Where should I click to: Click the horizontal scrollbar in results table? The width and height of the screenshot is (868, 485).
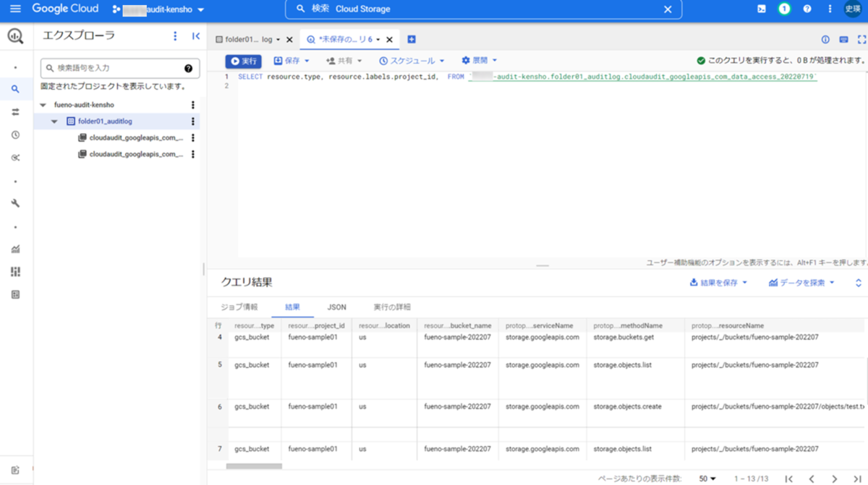point(254,466)
